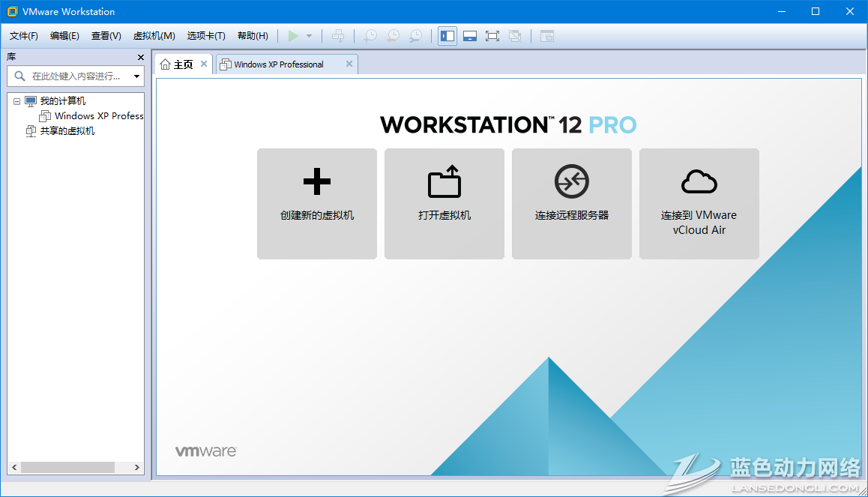This screenshot has width=868, height=497.
Task: Toggle Unity mode icon in toolbar
Action: [x=515, y=36]
